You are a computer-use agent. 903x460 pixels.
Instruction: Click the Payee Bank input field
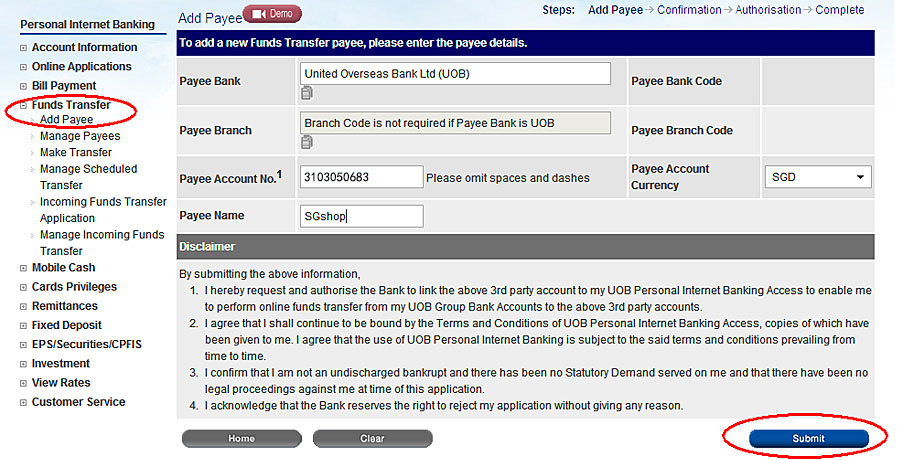454,74
